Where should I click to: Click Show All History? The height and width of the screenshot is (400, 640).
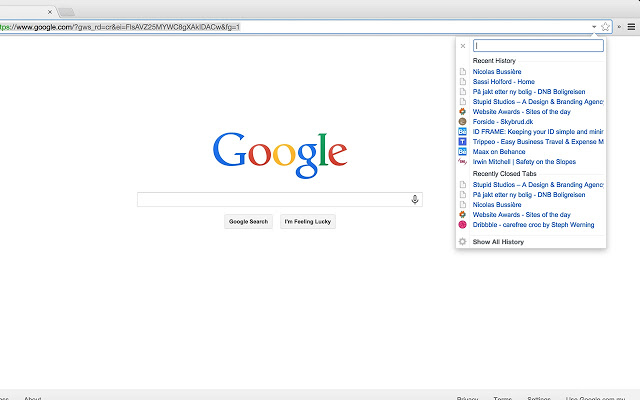pyautogui.click(x=498, y=242)
